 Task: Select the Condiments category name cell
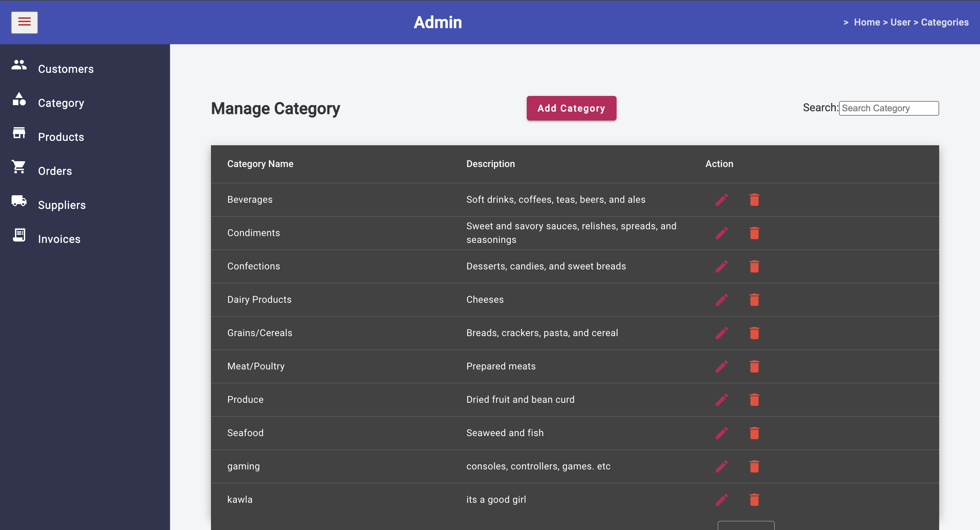click(x=254, y=233)
